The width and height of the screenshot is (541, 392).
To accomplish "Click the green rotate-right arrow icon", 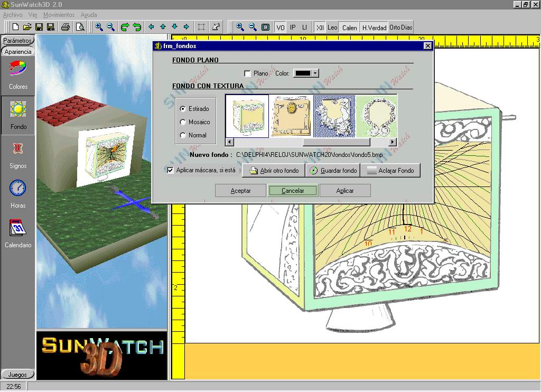I will point(125,27).
